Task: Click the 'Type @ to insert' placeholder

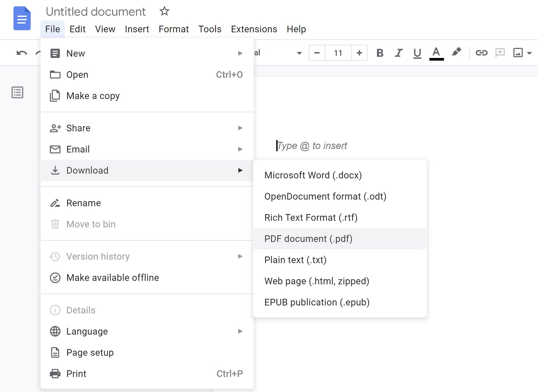Action: [312, 146]
